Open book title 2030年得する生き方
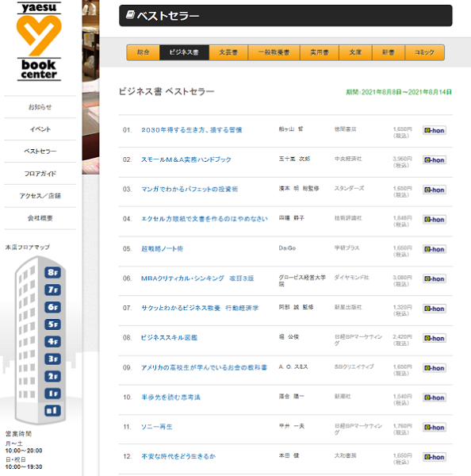Viewport: 471px width, 476px height. [192, 130]
